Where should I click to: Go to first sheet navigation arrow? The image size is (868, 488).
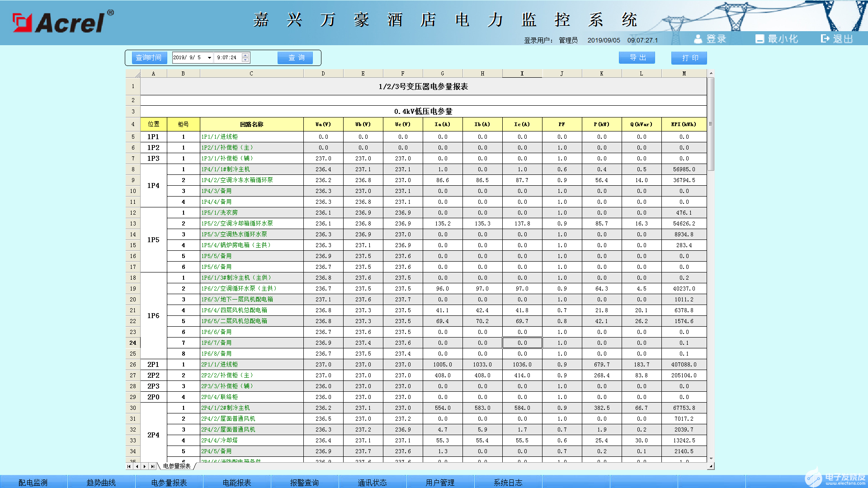129,466
